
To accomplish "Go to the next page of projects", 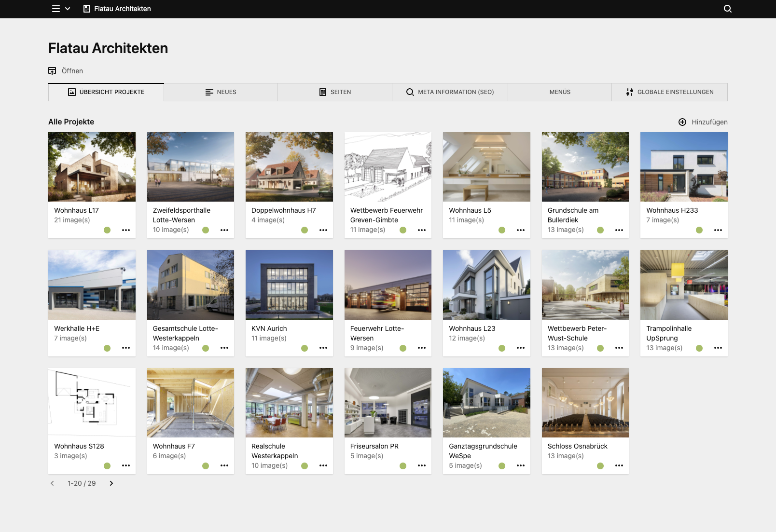I will click(x=111, y=483).
